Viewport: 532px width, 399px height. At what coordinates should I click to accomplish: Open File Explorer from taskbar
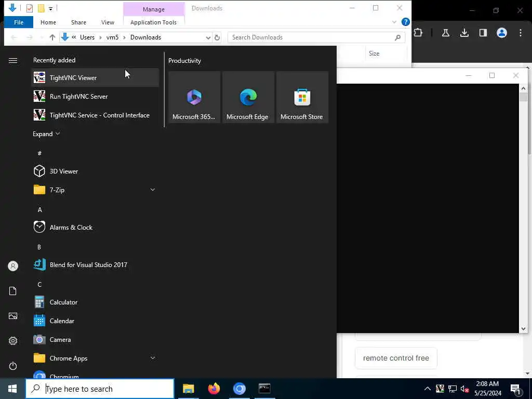point(188,389)
